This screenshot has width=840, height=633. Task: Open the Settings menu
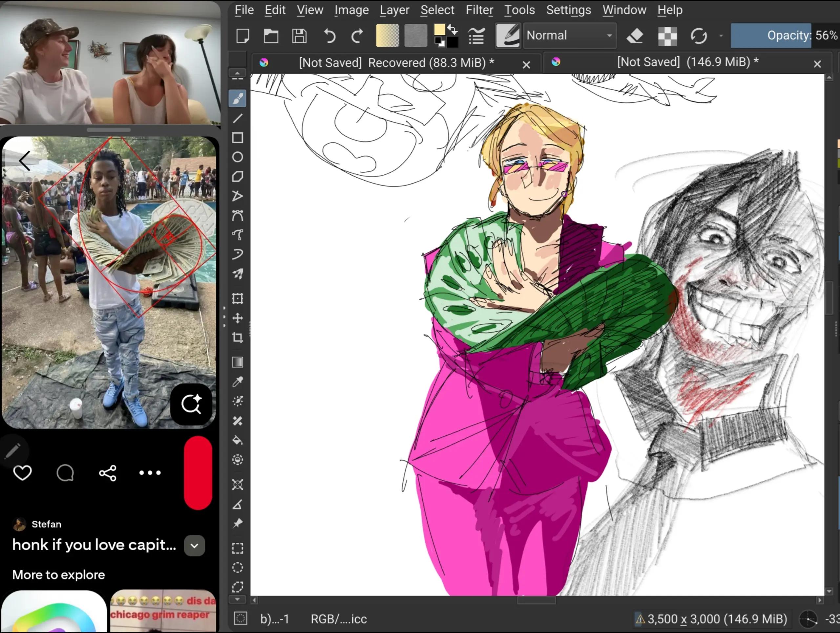coord(569,10)
